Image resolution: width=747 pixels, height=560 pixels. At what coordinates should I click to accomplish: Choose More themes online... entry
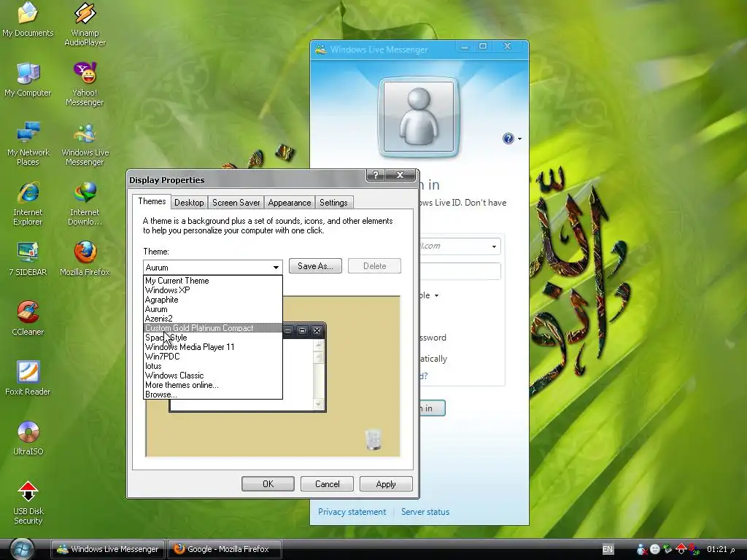pos(213,385)
